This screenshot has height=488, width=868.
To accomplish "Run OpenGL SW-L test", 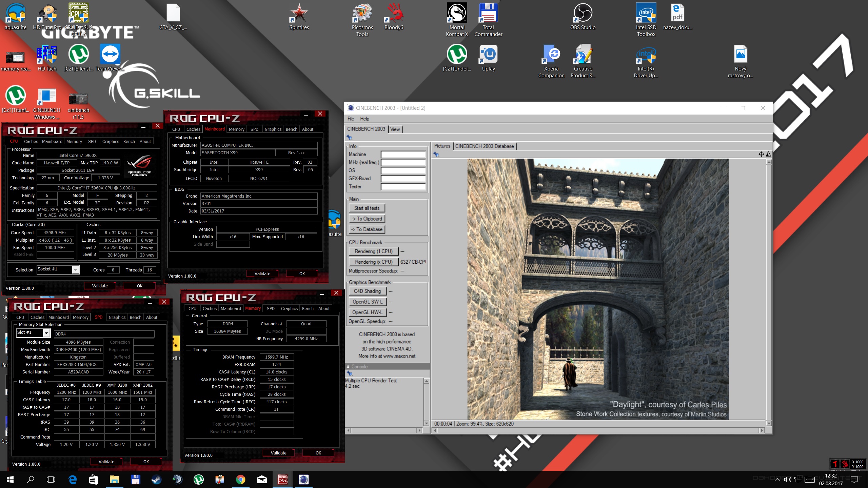I will point(367,302).
